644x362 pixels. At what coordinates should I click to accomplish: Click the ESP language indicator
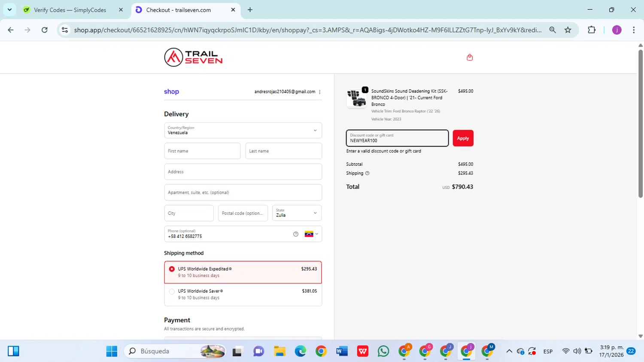(x=548, y=351)
